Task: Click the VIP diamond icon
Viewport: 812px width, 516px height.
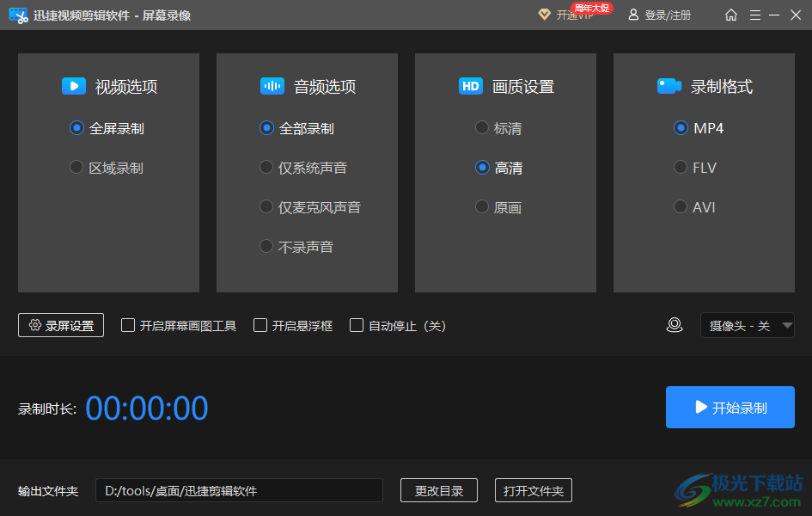Action: coord(544,15)
